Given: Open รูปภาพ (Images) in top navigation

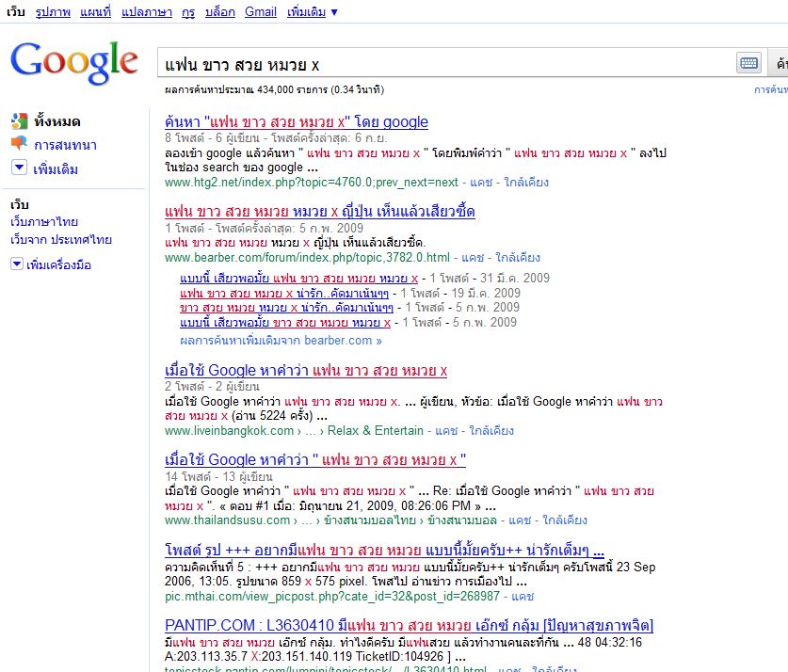Looking at the screenshot, I should coord(53,11).
